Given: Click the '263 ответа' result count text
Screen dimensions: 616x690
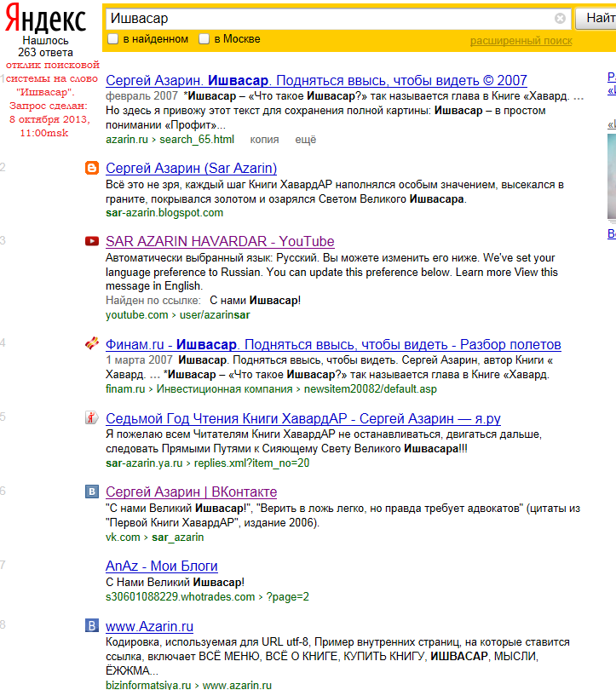Looking at the screenshot, I should [x=45, y=52].
